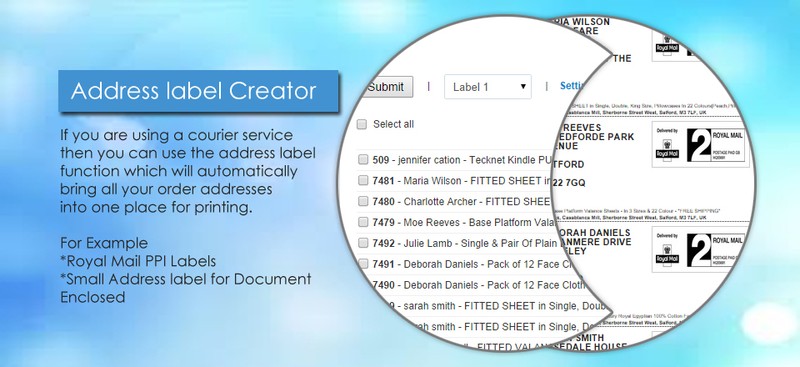Click the Royal Mail crown logo on Daniels label

click(667, 254)
